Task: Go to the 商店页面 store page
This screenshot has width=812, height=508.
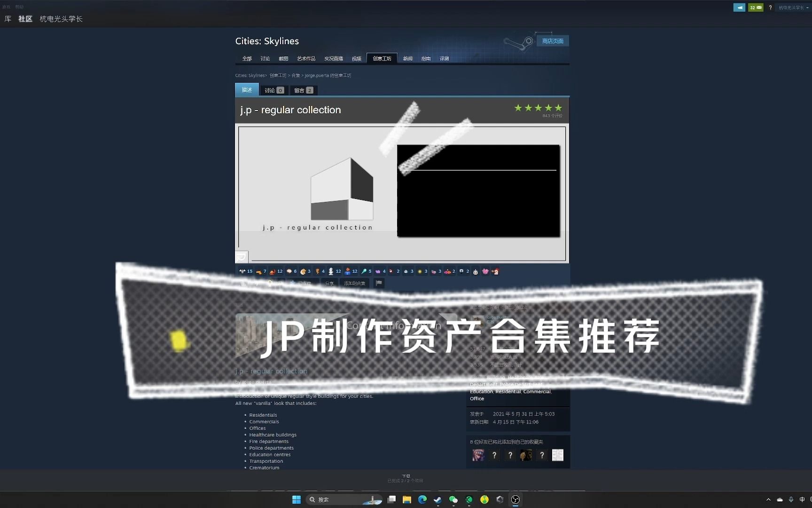Action: point(553,41)
